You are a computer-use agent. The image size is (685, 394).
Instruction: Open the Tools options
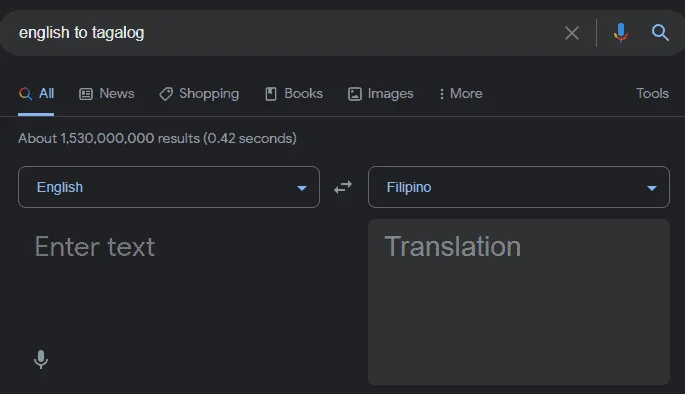(652, 93)
